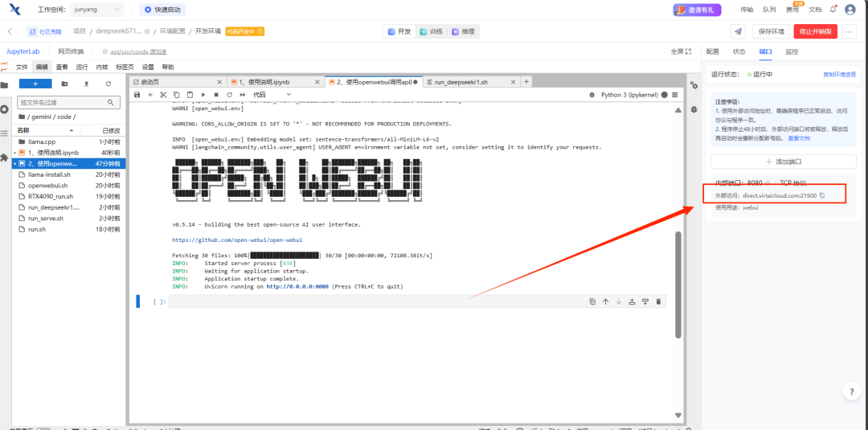Image resolution: width=868 pixels, height=430 pixels.
Task: Open the debugger bug icon in right sidebar
Action: (x=694, y=109)
